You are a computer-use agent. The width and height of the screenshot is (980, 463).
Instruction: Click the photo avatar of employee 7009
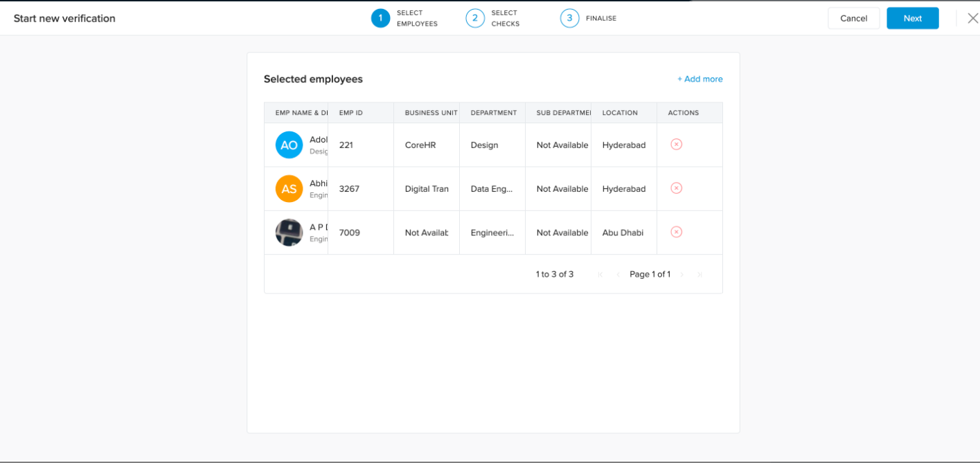click(x=289, y=233)
